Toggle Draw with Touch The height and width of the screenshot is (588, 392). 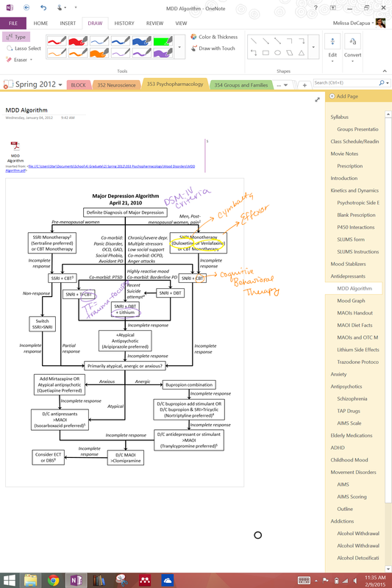pyautogui.click(x=213, y=49)
